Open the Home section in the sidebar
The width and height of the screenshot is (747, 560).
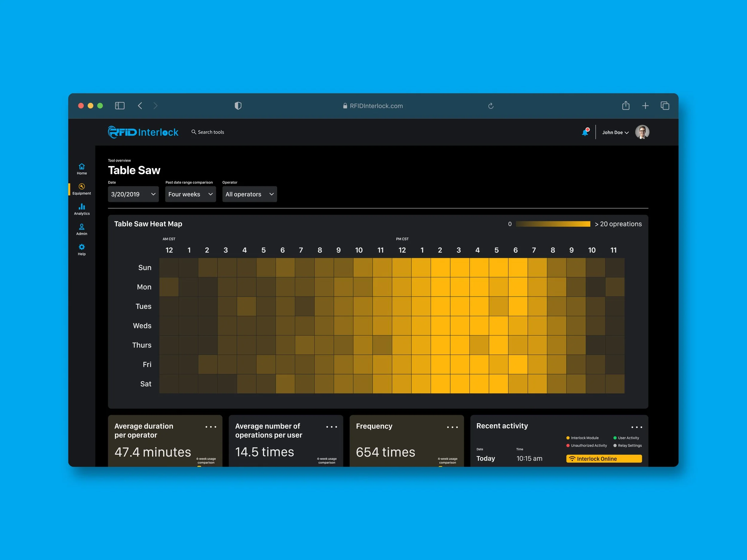81,169
